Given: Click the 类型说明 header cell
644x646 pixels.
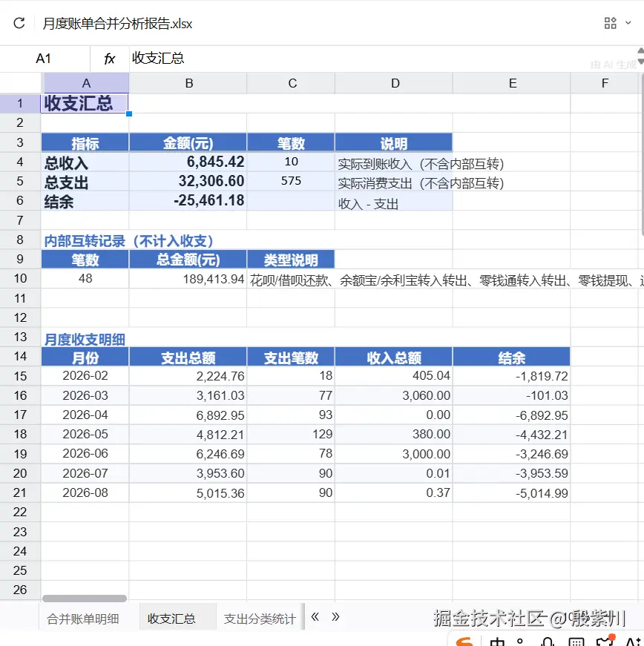Looking at the screenshot, I should point(291,260).
